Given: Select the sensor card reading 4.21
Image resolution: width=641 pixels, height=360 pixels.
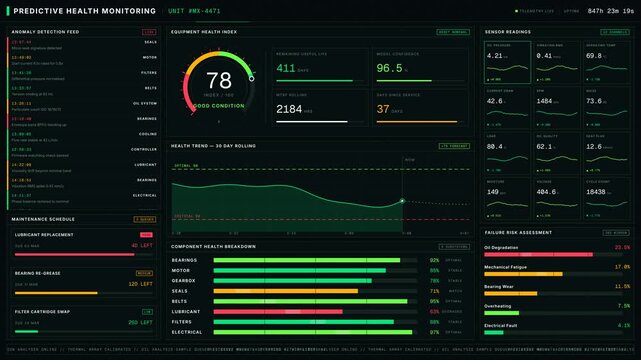Looking at the screenshot, I should tap(507, 62).
